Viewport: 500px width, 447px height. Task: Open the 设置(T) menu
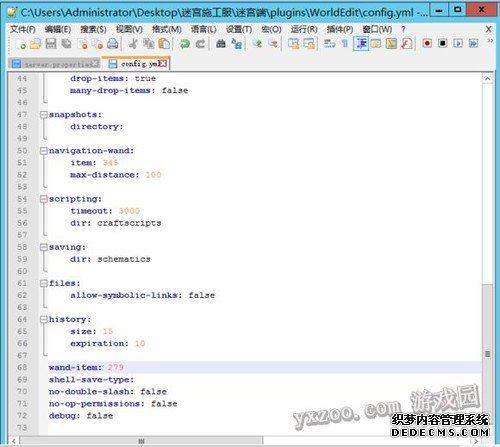point(239,29)
